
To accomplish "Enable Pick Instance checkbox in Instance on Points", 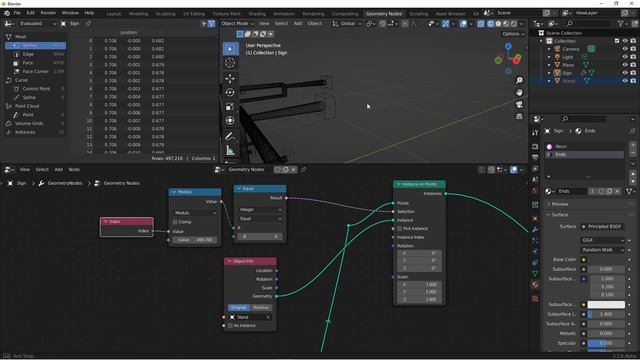I will pos(400,229).
